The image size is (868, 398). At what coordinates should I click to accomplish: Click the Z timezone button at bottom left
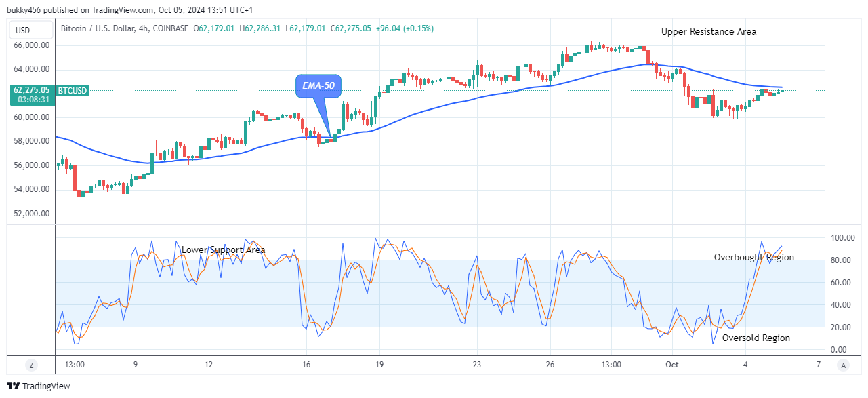31,365
